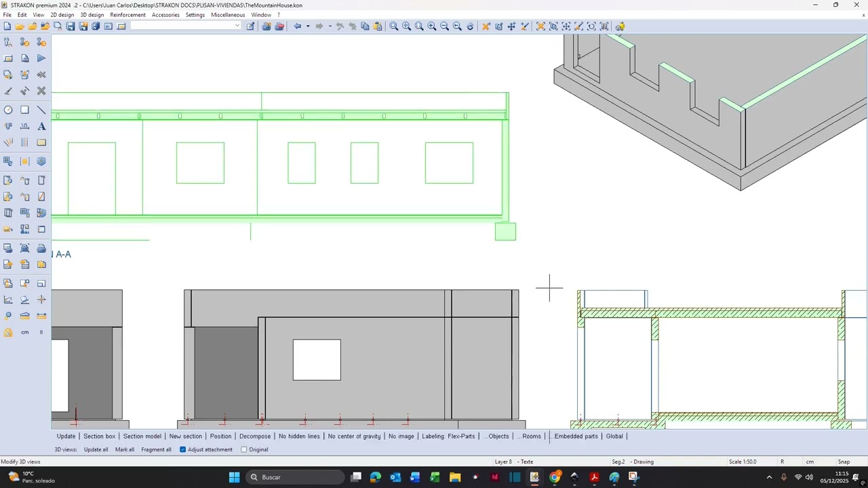Click the blue floppy disk save icon
Viewport: 868px width, 488px height.
point(71,26)
